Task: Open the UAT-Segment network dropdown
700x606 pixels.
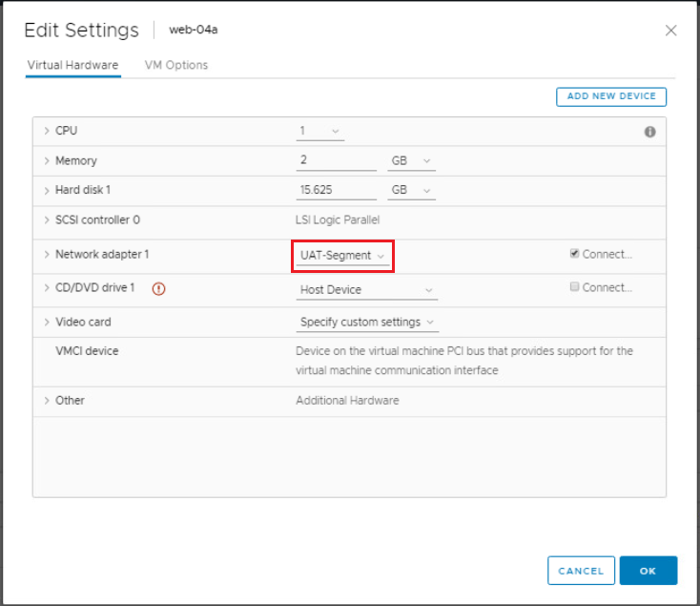Action: coord(342,256)
